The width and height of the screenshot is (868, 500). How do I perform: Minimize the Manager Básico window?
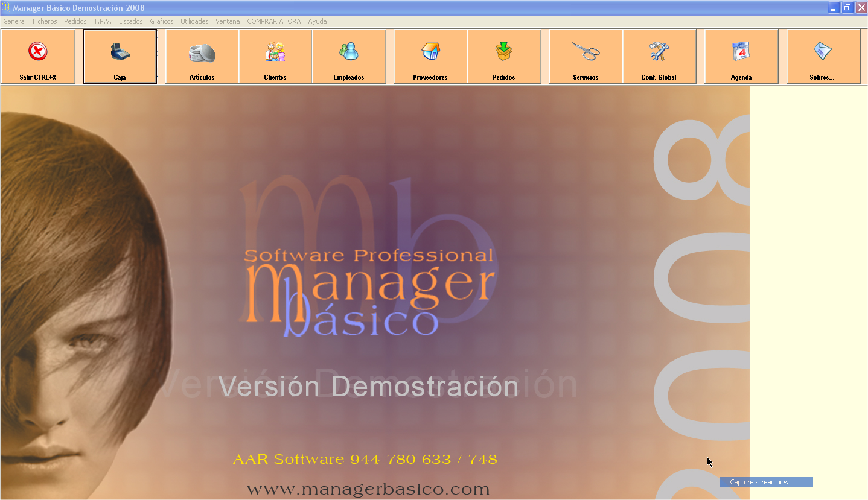tap(834, 8)
